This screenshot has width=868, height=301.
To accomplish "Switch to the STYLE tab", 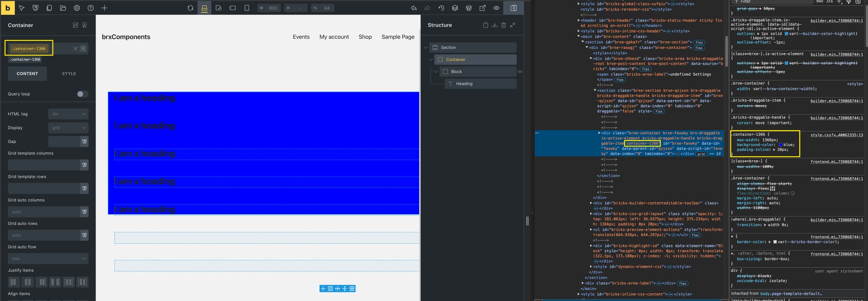I will [69, 74].
